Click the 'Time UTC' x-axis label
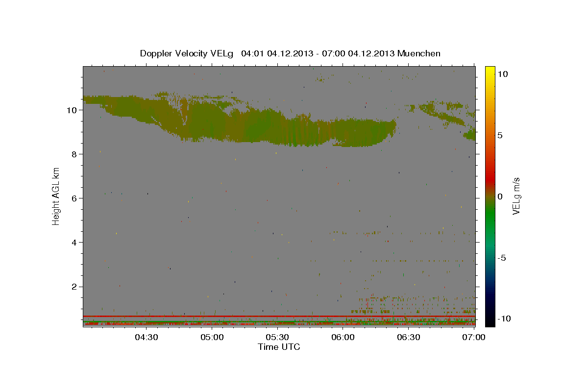The image size is (588, 392). pos(279,347)
